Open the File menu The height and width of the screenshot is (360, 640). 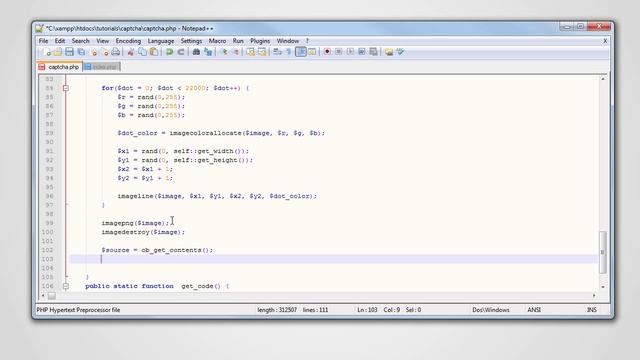(x=43, y=41)
